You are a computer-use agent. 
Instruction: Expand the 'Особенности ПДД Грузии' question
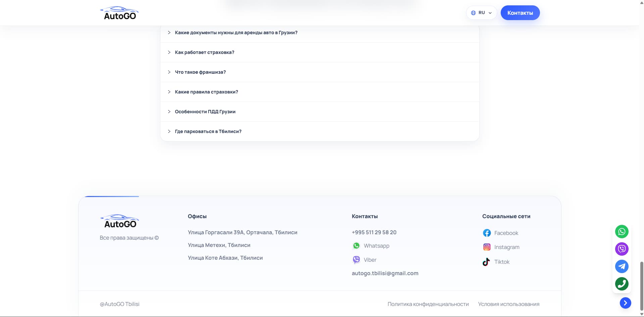coord(319,112)
